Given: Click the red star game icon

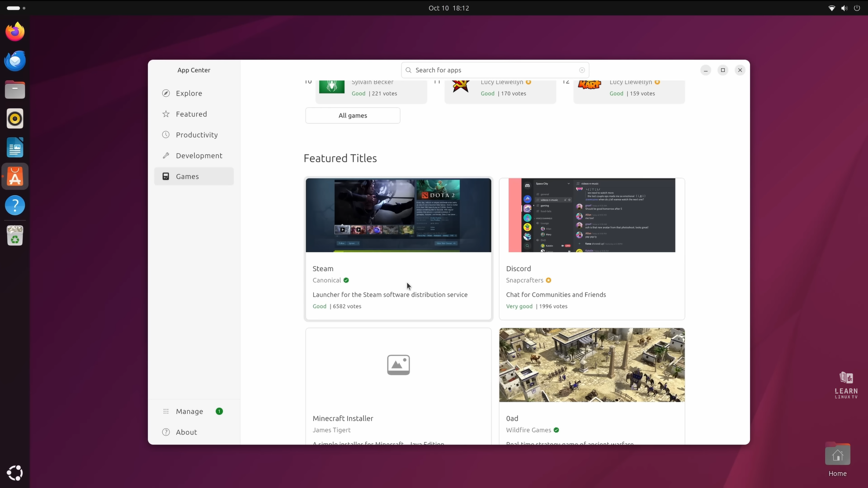Looking at the screenshot, I should (x=461, y=86).
